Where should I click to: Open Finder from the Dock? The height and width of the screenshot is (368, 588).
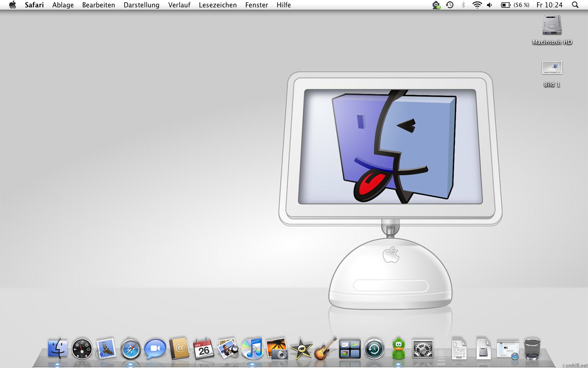(x=58, y=349)
